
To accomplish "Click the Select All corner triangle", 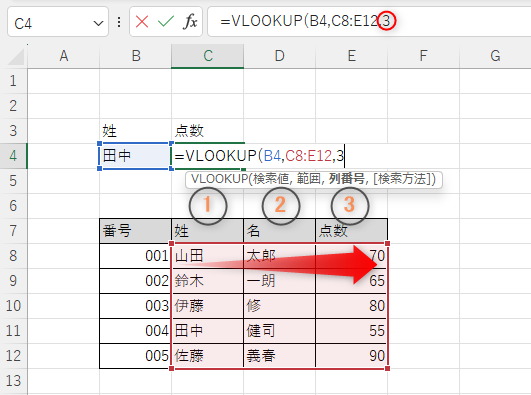I will [16, 56].
